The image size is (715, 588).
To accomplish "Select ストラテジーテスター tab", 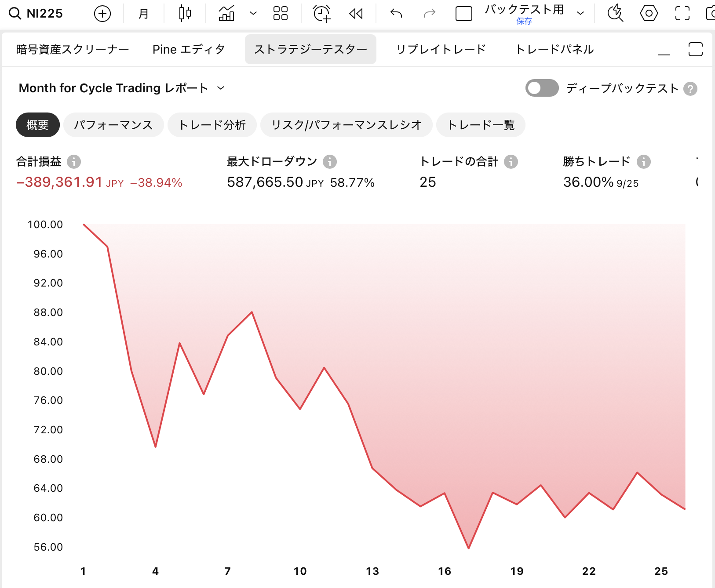I will (310, 49).
